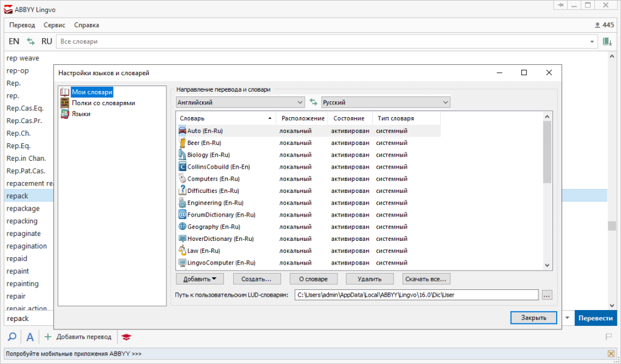This screenshot has height=364, width=621.
Task: Click the main word list scrollbar thumb
Action: 612,226
